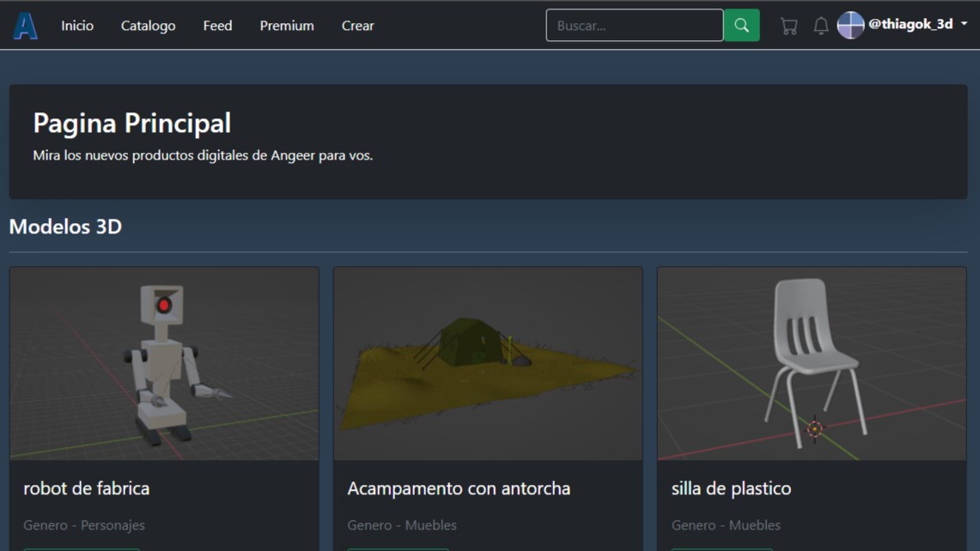Open the notifications bell icon
The image size is (980, 551).
pyautogui.click(x=820, y=26)
